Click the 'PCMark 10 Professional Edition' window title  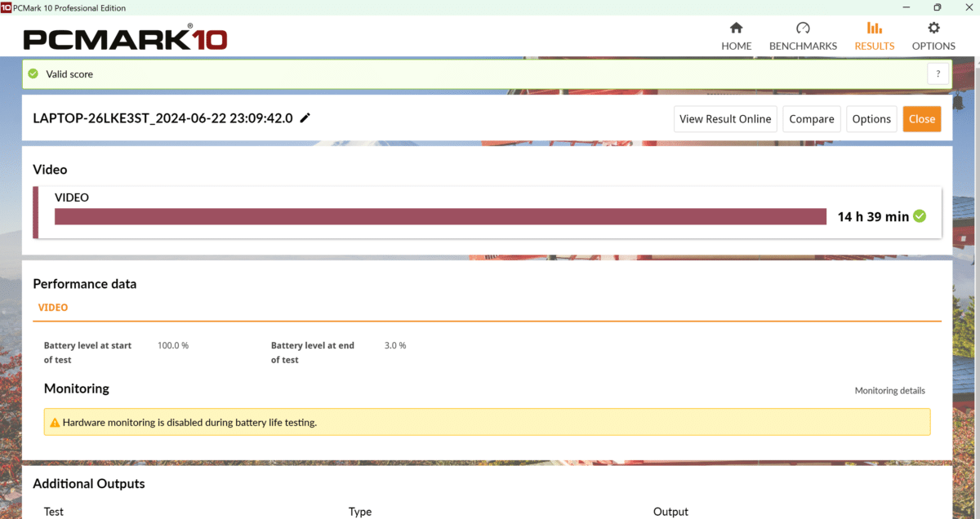[70, 7]
